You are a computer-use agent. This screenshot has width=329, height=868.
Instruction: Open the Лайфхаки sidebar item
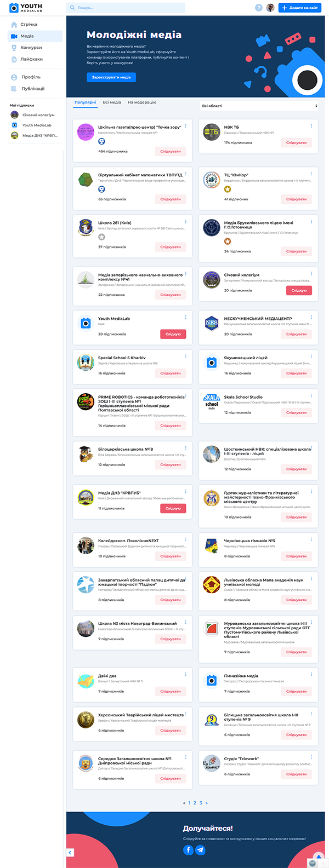(31, 59)
